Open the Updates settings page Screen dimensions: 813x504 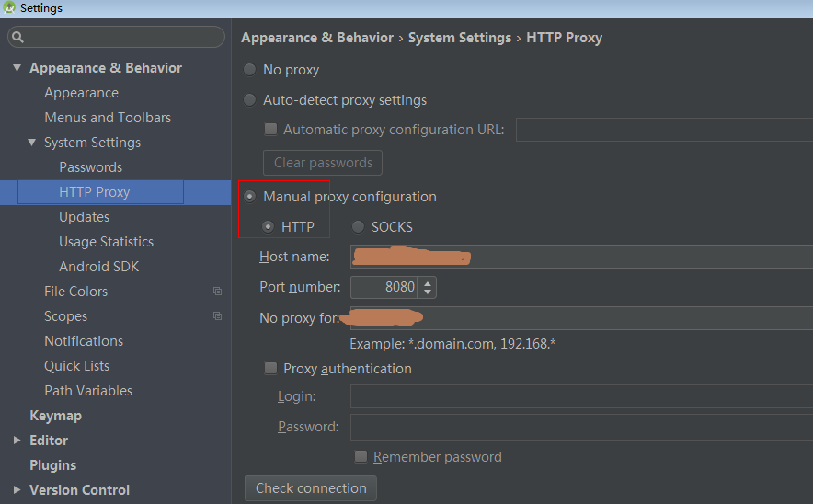(84, 217)
